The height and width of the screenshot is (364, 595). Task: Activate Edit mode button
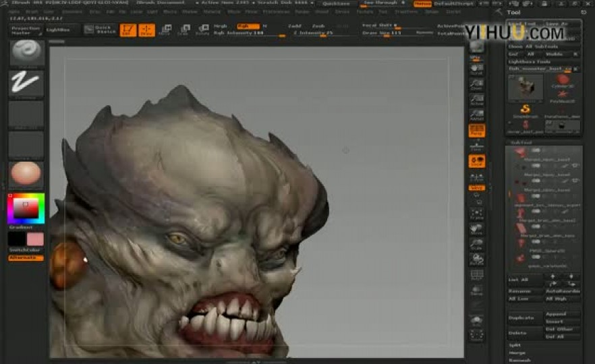tap(128, 30)
